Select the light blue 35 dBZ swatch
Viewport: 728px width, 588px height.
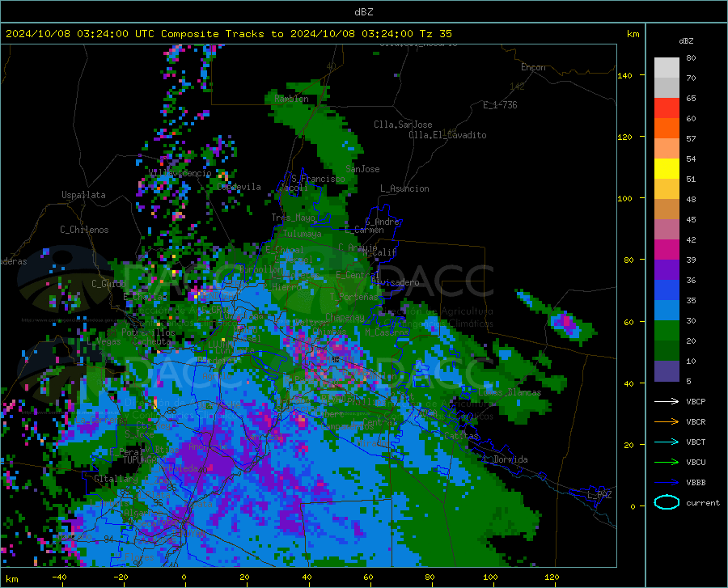667,311
